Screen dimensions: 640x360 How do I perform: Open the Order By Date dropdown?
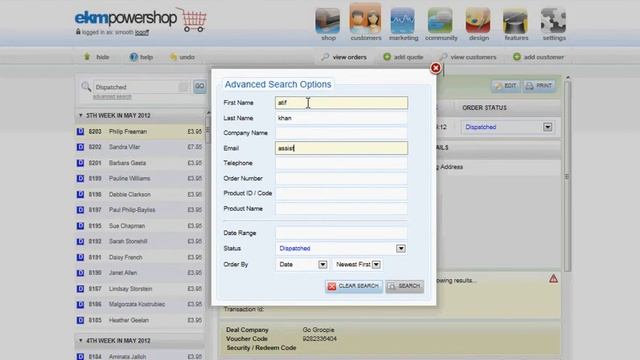click(302, 264)
